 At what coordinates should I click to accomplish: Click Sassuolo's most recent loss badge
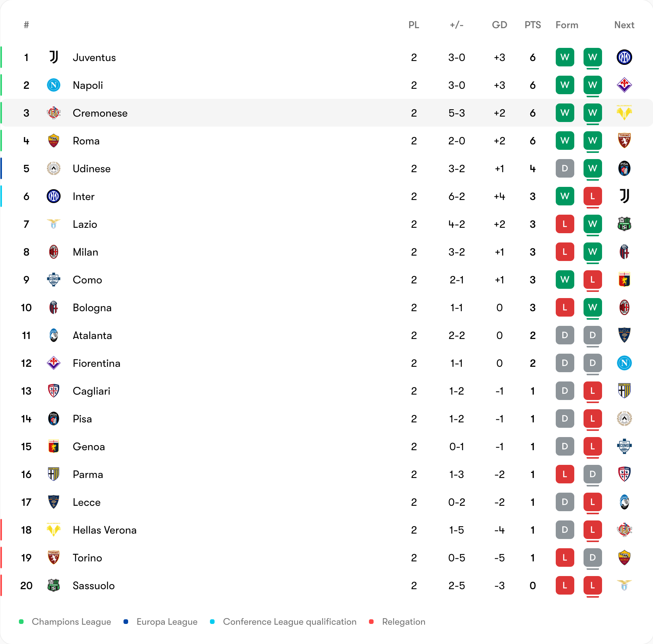(x=592, y=585)
